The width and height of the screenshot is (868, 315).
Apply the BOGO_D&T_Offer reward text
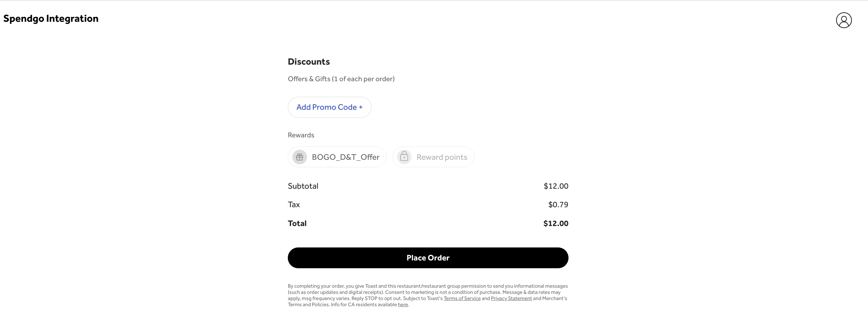[345, 157]
